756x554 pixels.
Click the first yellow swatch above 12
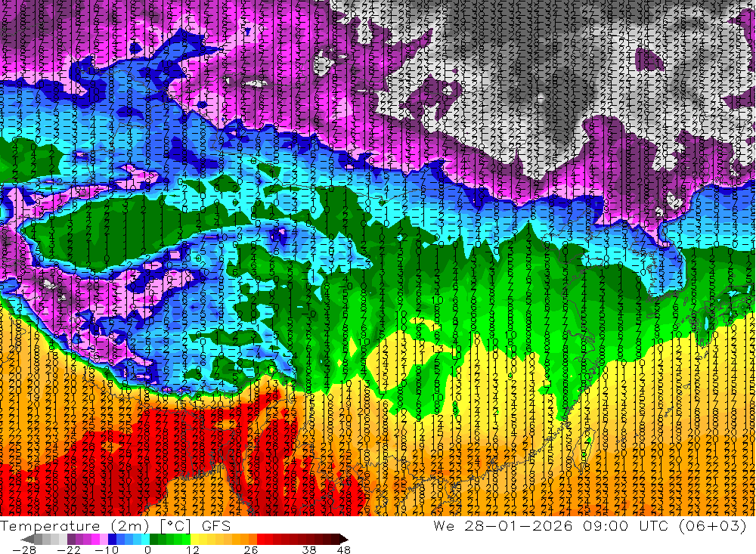tap(195, 539)
